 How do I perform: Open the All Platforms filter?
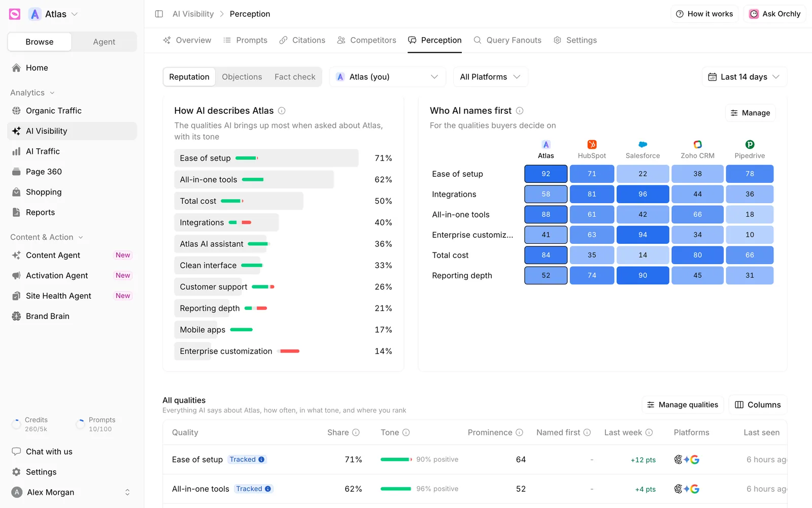tap(490, 77)
